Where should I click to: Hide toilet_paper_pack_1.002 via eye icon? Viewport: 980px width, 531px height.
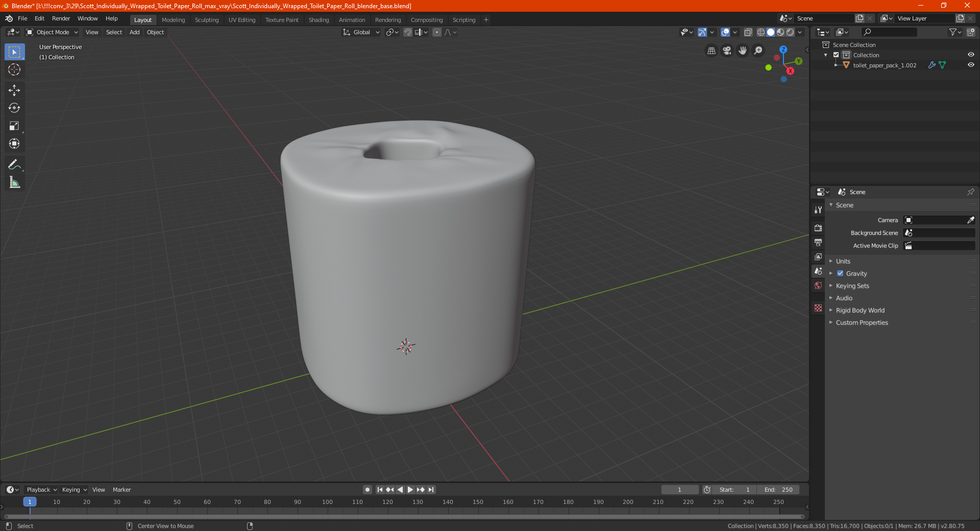[x=971, y=65]
